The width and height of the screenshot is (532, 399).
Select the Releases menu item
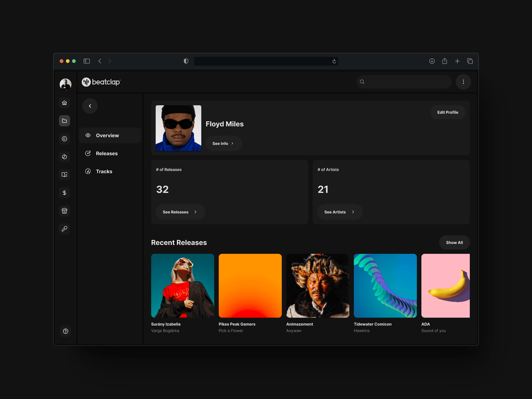click(110, 153)
